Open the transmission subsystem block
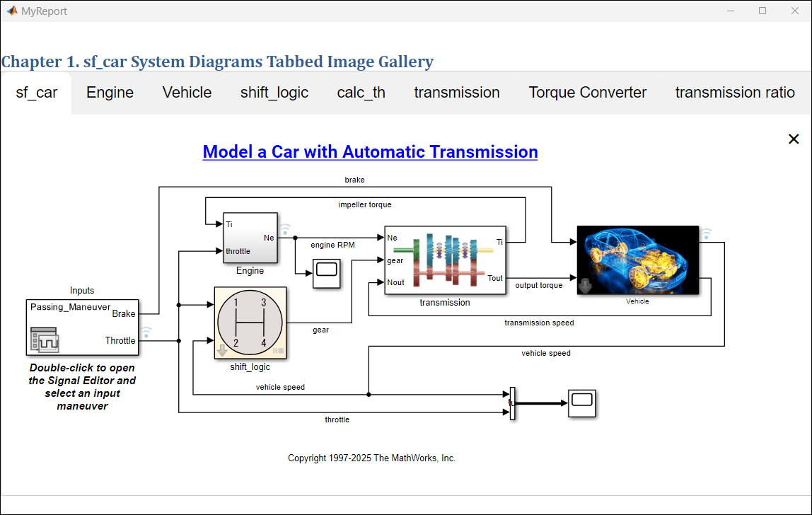Image resolution: width=812 pixels, height=515 pixels. coord(445,260)
